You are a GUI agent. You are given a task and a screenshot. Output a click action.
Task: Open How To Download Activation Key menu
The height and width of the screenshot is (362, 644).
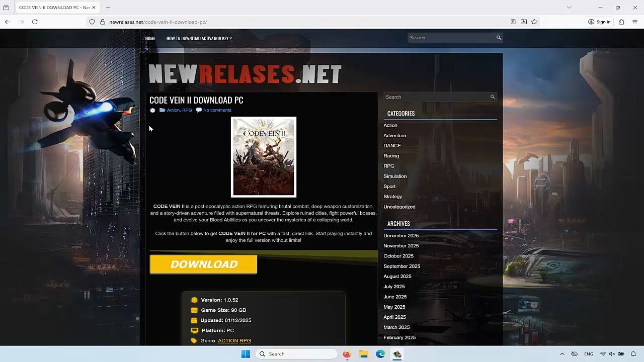click(x=199, y=38)
